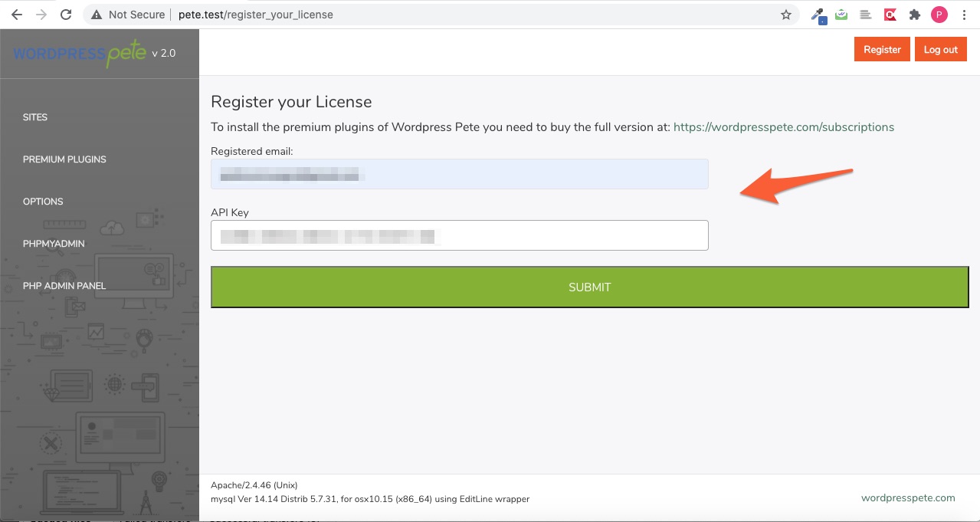Open the eyedropper extension icon
Screen dimensions: 980x522
[818, 15]
